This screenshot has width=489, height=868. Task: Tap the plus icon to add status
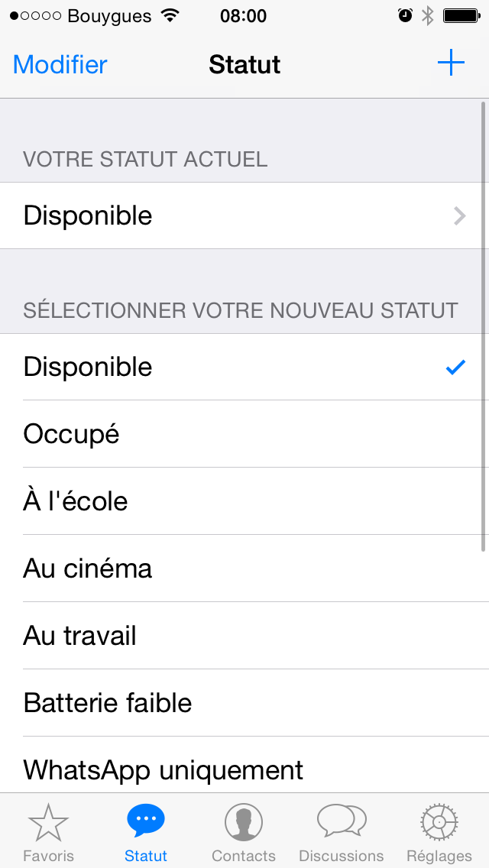click(x=451, y=63)
